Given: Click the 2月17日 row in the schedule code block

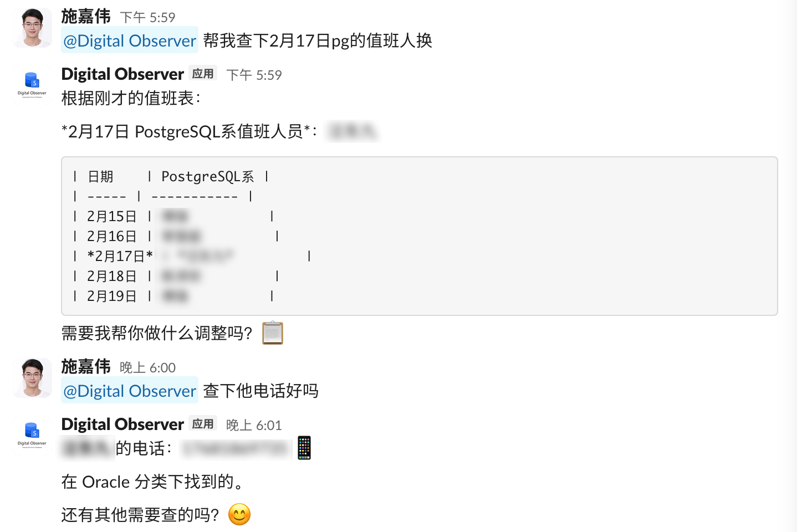Looking at the screenshot, I should tap(192, 256).
